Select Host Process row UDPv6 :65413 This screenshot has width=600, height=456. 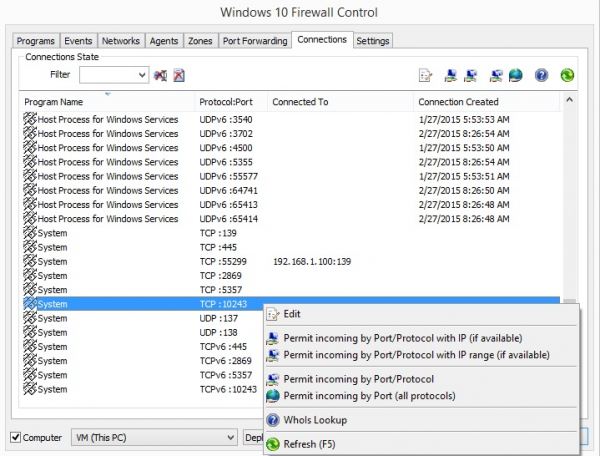pyautogui.click(x=291, y=204)
